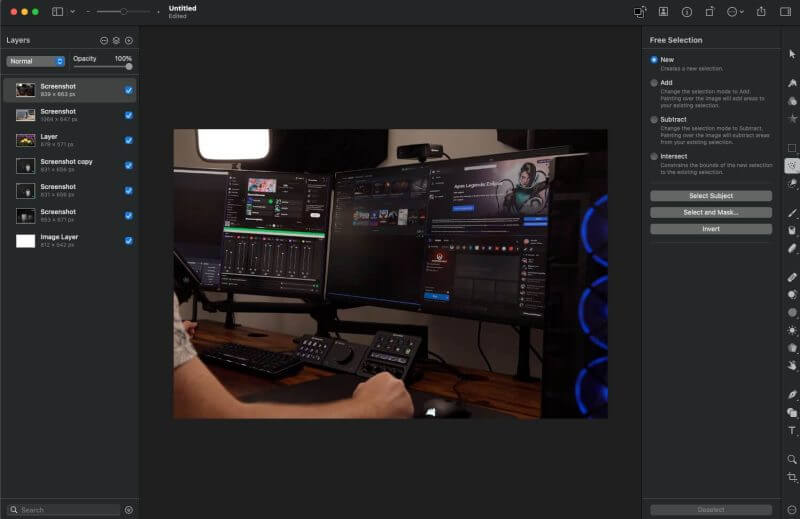Click the Invert button
The height and width of the screenshot is (519, 800).
[x=711, y=229]
